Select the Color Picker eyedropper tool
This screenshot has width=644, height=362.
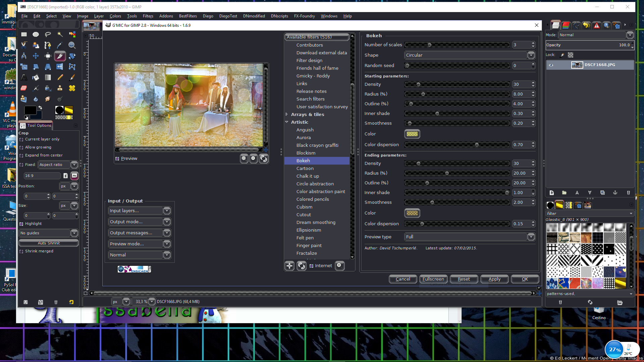tap(60, 45)
